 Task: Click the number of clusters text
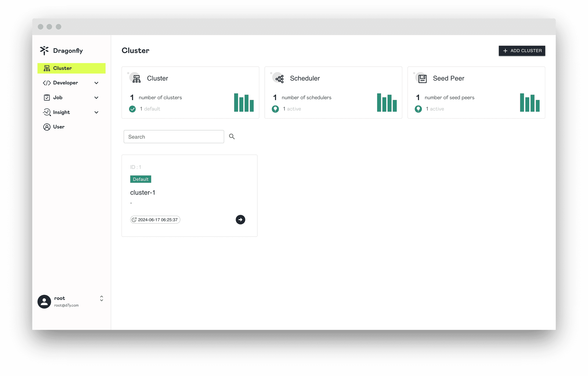[160, 98]
